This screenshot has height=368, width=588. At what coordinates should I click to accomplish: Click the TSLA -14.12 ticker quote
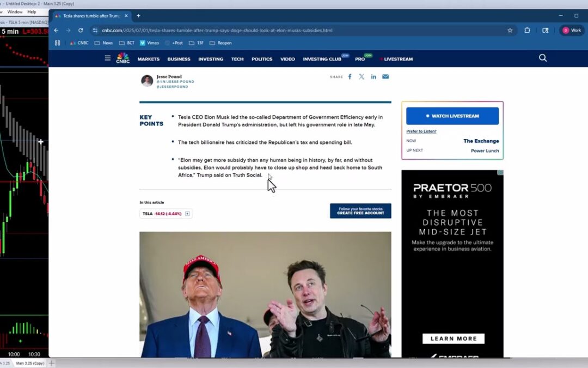pyautogui.click(x=162, y=214)
